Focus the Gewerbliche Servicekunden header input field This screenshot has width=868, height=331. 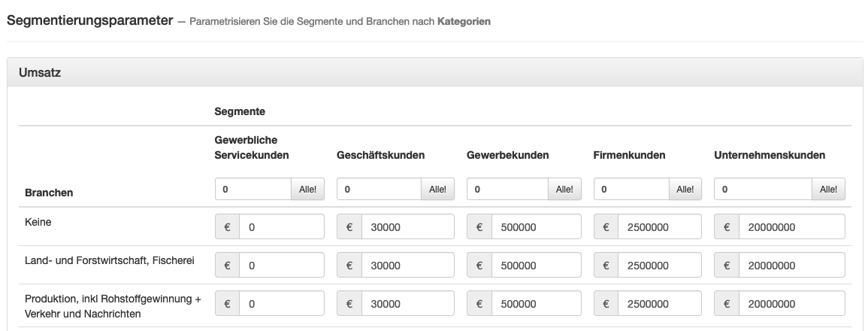(253, 189)
